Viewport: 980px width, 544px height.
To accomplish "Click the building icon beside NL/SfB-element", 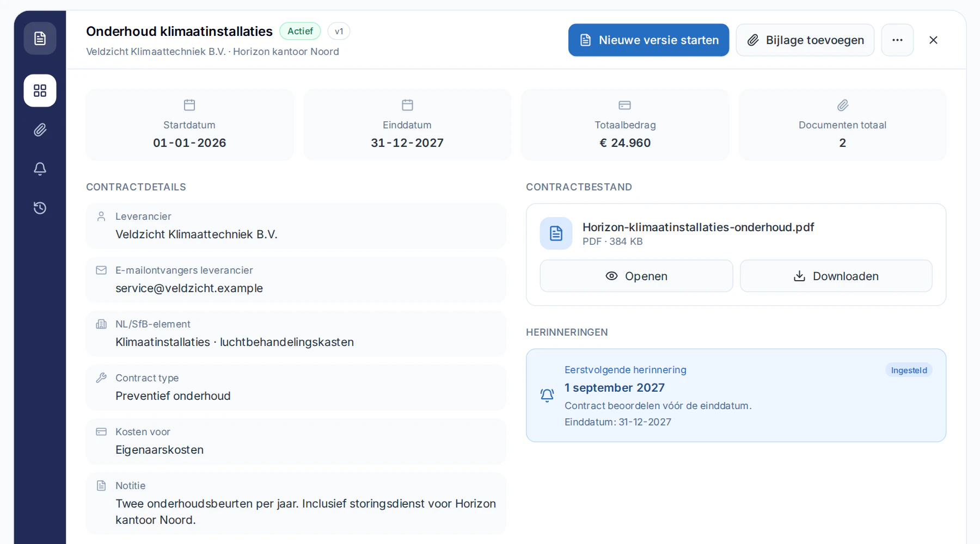I will pos(101,324).
